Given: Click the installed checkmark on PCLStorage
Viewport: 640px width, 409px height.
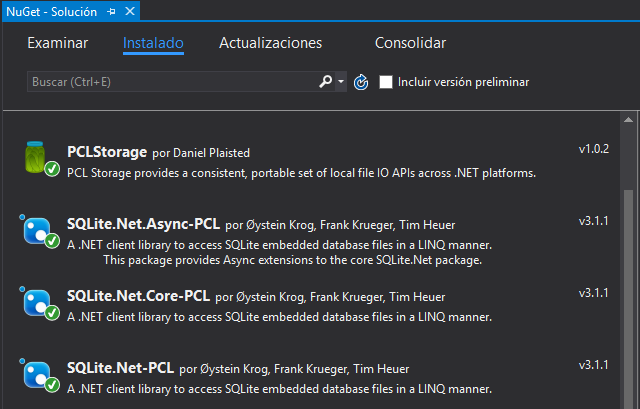Looking at the screenshot, I should [52, 169].
